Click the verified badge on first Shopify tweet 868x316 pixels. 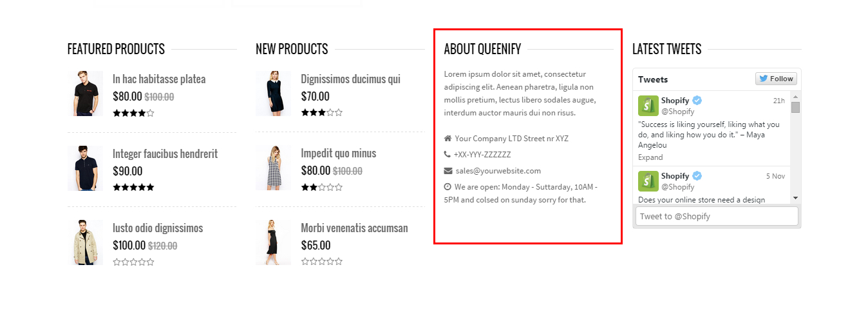(x=697, y=101)
